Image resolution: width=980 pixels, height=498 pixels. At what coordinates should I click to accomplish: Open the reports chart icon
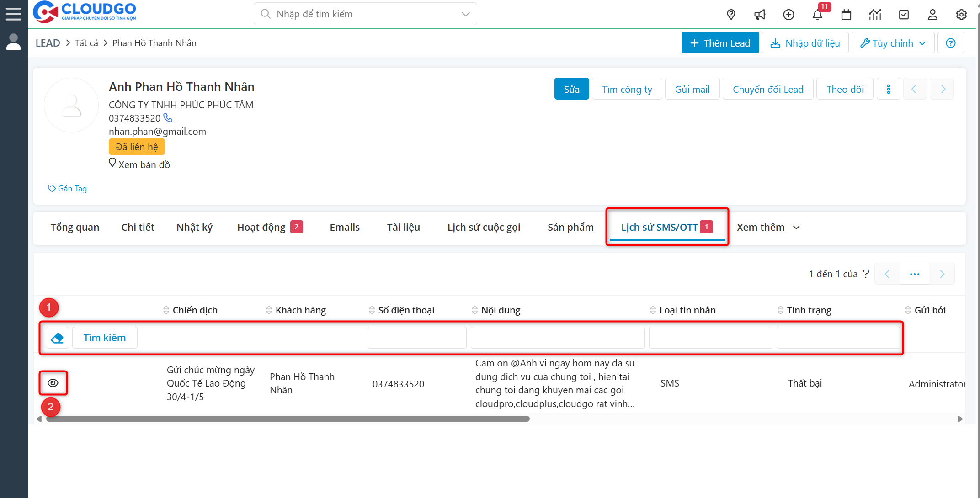[875, 14]
